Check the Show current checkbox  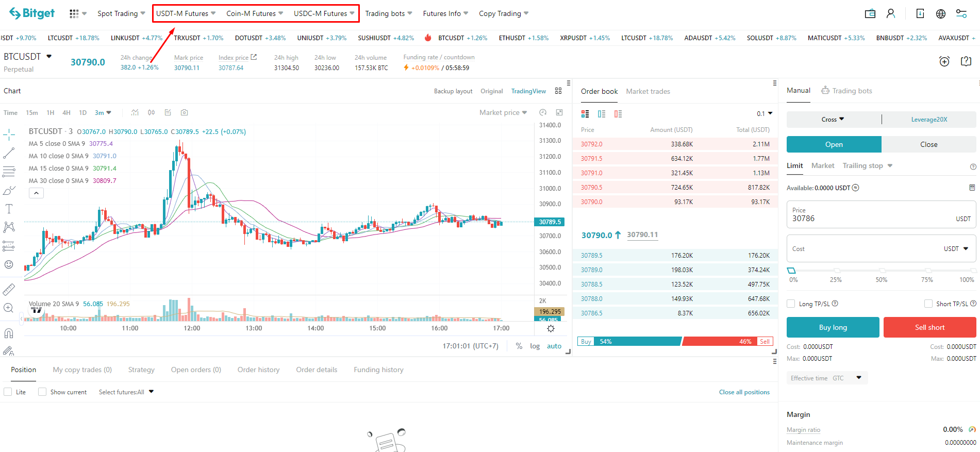(42, 392)
